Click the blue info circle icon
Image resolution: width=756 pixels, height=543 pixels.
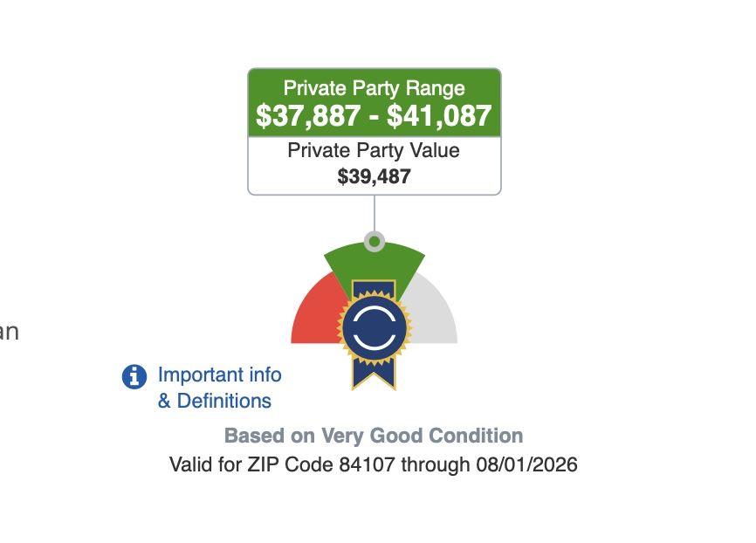134,376
